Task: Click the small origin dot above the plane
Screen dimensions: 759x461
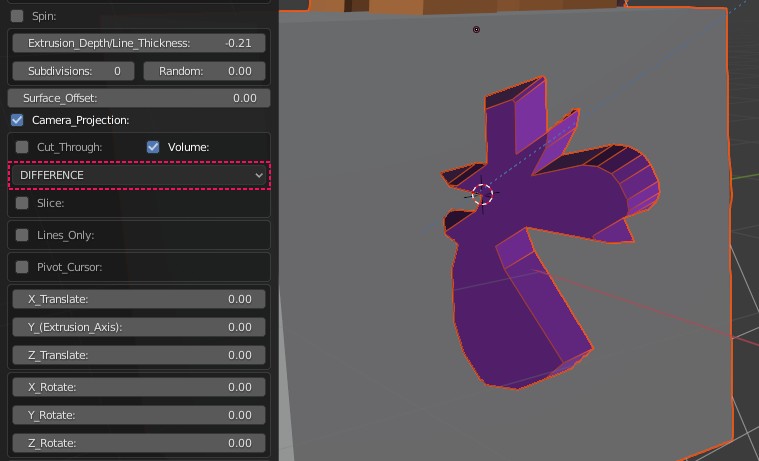Action: coord(476,30)
